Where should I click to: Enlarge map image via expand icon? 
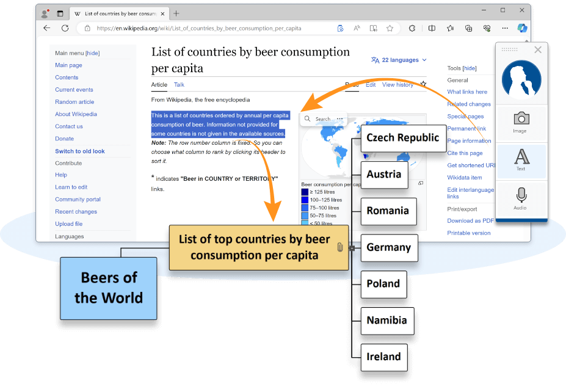click(x=421, y=183)
